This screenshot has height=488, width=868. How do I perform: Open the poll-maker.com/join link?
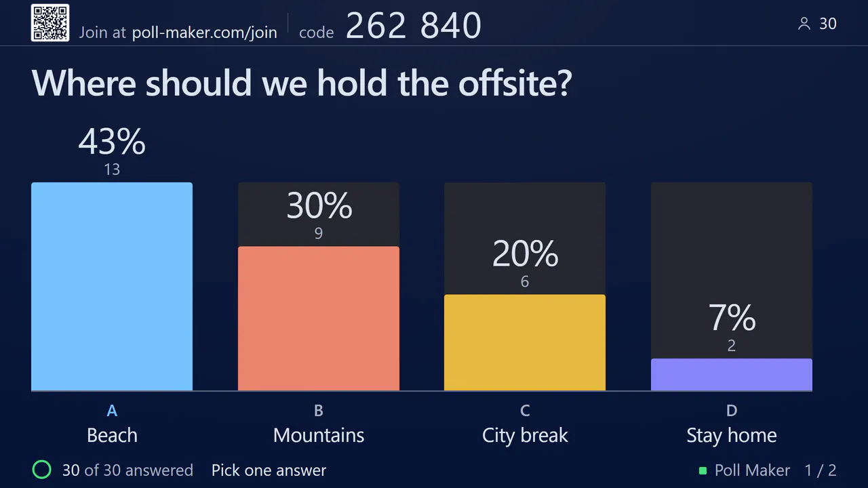click(x=204, y=33)
